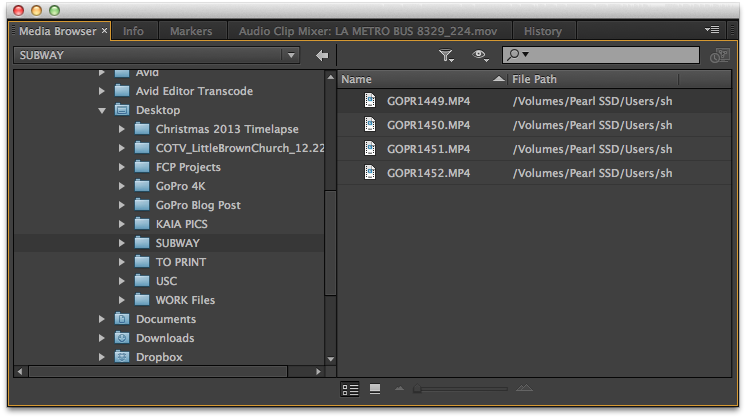Click the GOPR1450.MP4 video file icon
Viewport: 746px width, 418px height.
370,125
